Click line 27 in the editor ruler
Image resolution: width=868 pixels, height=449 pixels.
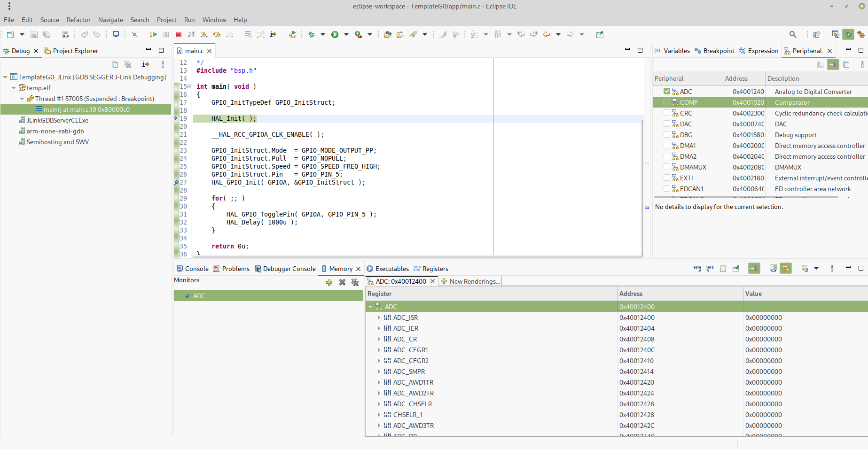tap(183, 182)
